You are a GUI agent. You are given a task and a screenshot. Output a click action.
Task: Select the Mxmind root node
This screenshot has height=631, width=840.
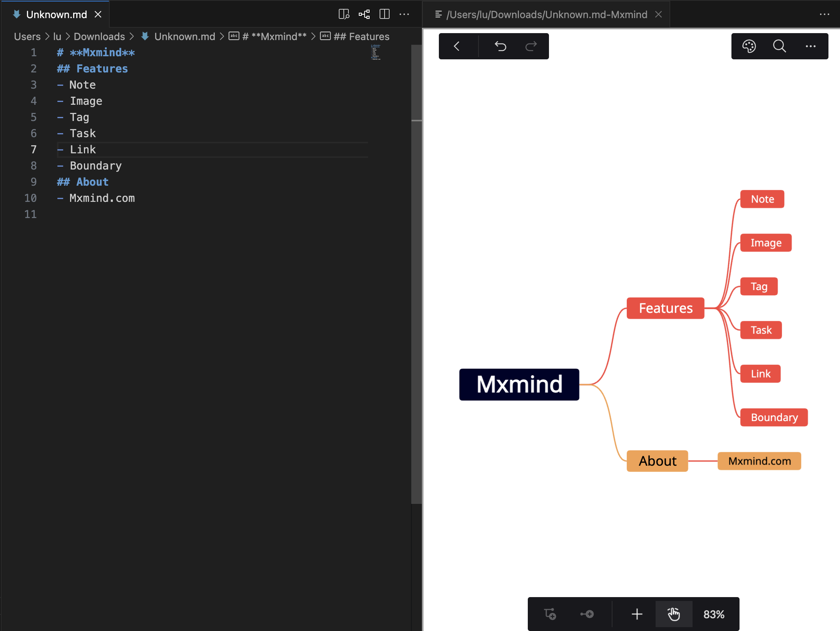pos(519,384)
